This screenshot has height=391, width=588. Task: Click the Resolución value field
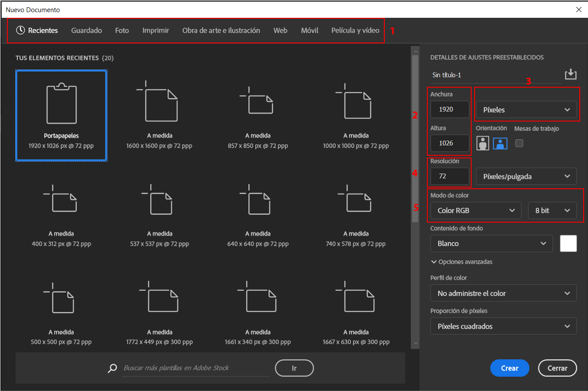(x=450, y=176)
